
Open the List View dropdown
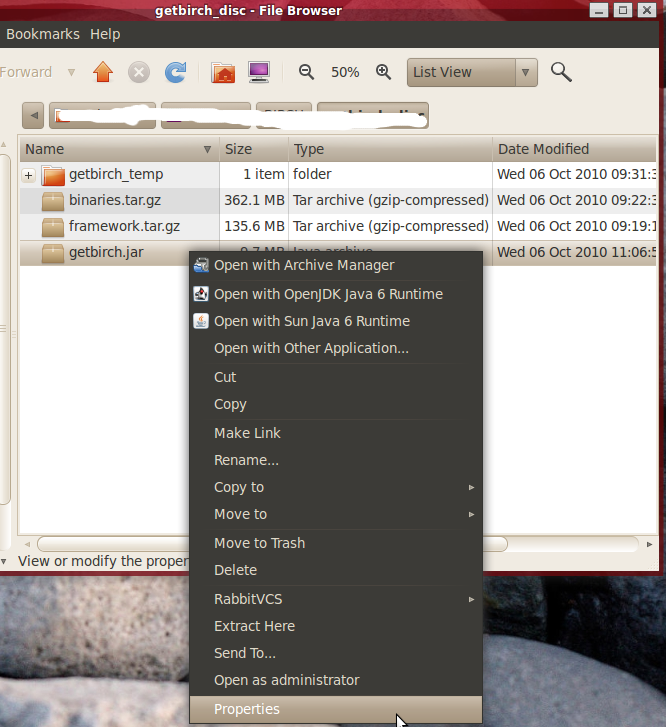click(472, 72)
